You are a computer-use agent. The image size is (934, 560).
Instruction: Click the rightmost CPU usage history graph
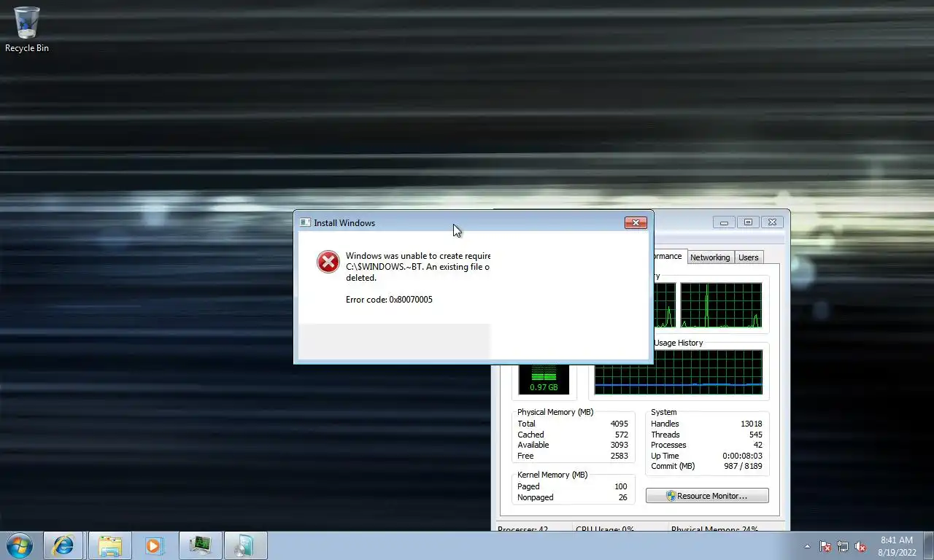[x=721, y=306]
